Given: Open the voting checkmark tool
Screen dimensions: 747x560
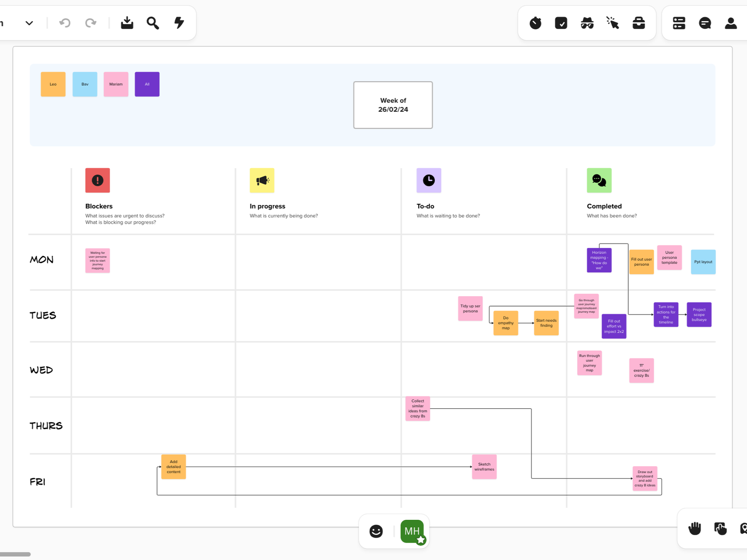Looking at the screenshot, I should [x=561, y=23].
